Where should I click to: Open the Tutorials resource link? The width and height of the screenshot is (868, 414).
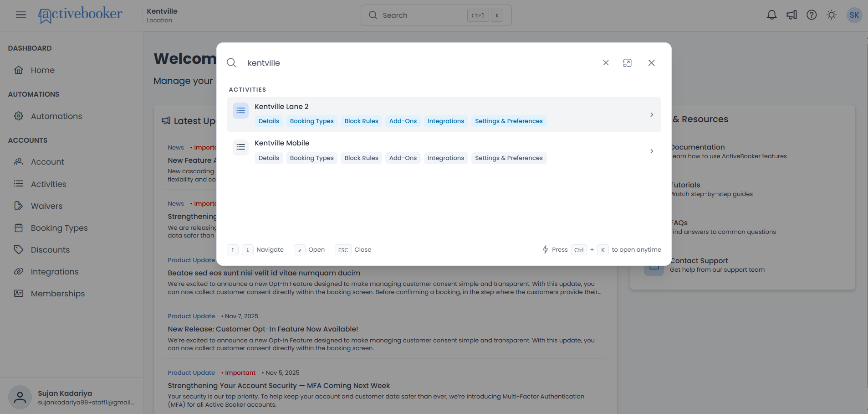(x=685, y=185)
